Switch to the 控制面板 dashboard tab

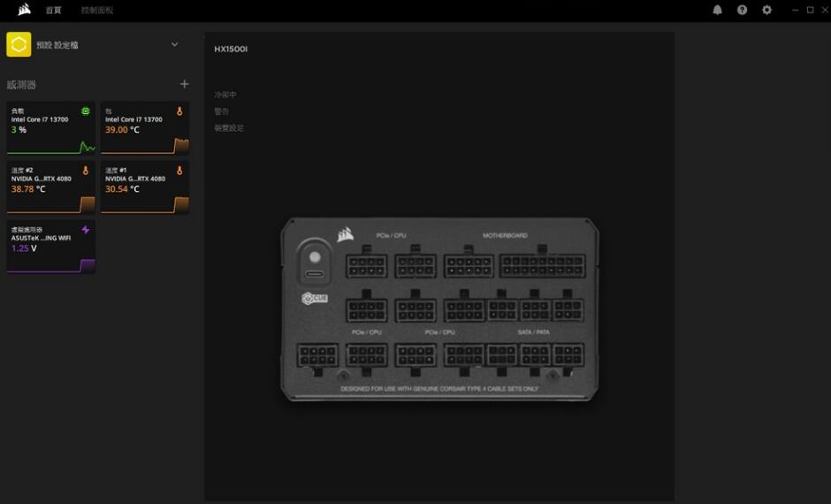(97, 11)
